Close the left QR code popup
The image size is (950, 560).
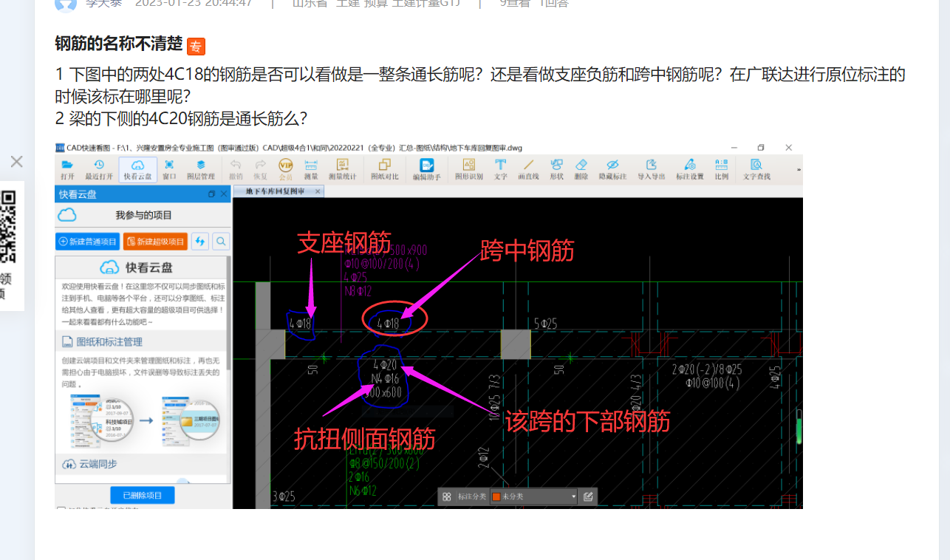[16, 161]
